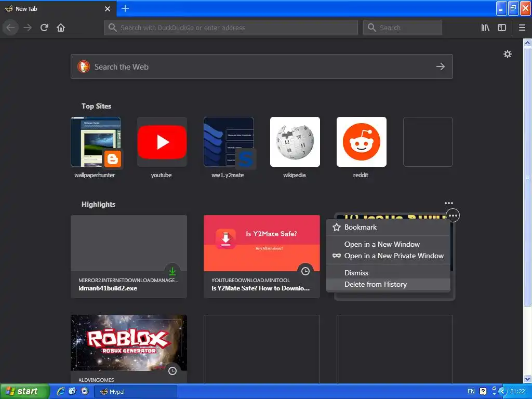Click the forward navigation arrow
Image resolution: width=532 pixels, height=399 pixels.
pos(28,28)
